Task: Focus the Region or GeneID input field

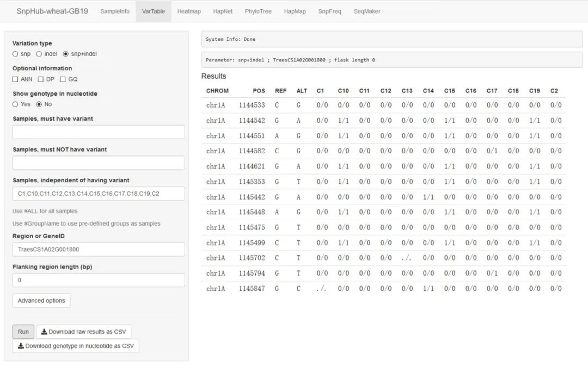Action: (99, 250)
